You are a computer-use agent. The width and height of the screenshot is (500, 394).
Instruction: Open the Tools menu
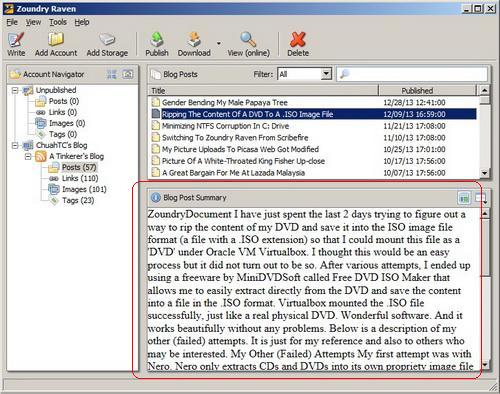(x=58, y=22)
